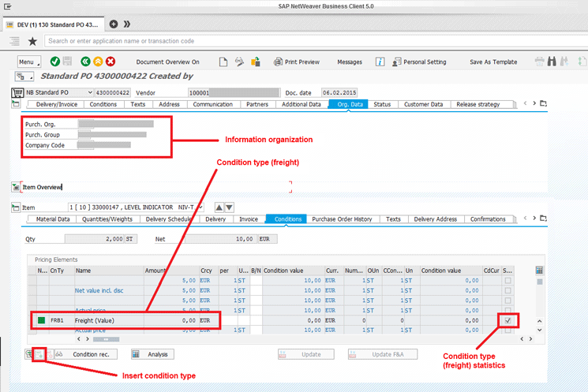The height and width of the screenshot is (392, 588).
Task: Open table settings grid icon in Pricing Elements
Action: 540,270
